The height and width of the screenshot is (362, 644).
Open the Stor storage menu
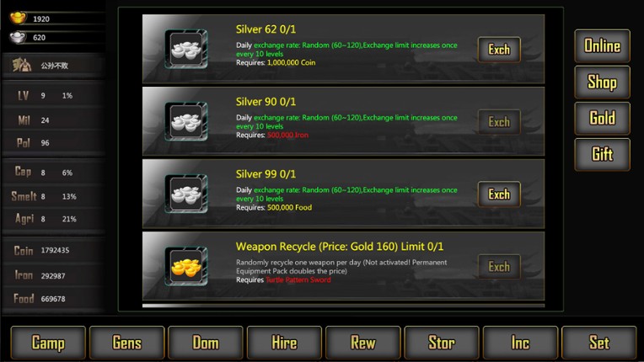[x=442, y=343]
